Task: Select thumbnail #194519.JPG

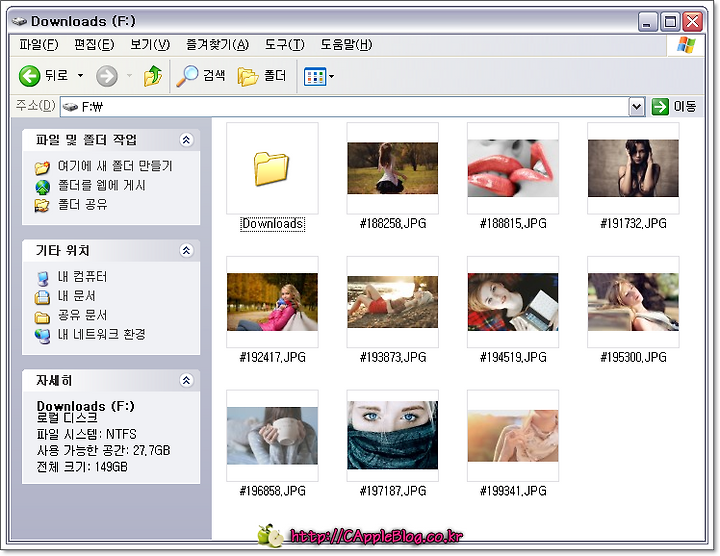Action: (513, 302)
